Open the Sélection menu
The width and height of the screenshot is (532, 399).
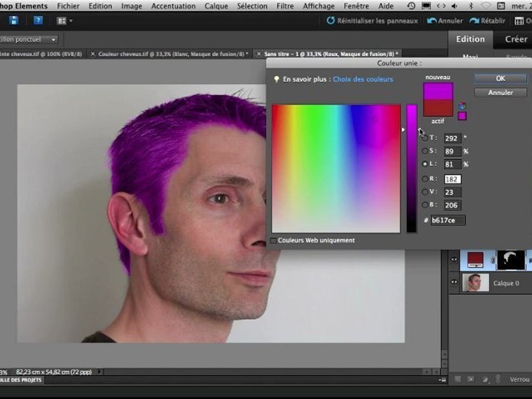point(252,6)
